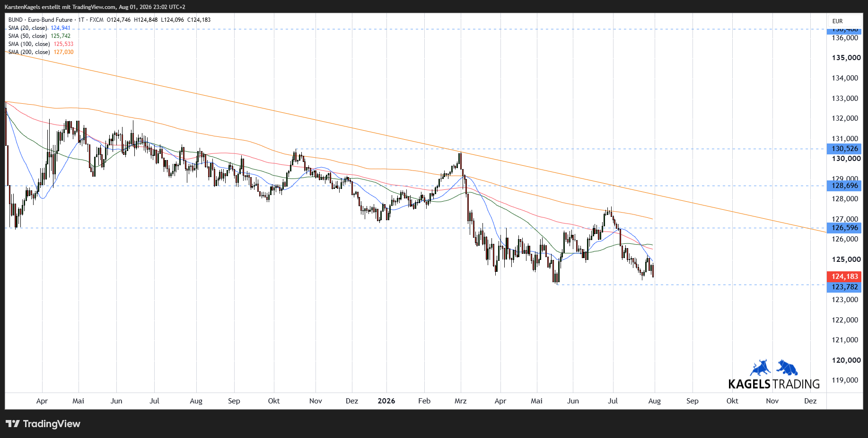Image resolution: width=868 pixels, height=438 pixels.
Task: Click the 120,000 price axis tick
Action: 846,360
